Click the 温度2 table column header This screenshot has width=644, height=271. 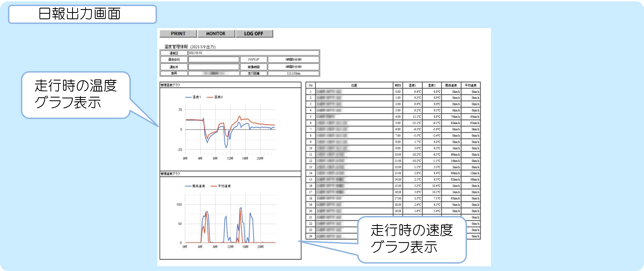pos(432,85)
